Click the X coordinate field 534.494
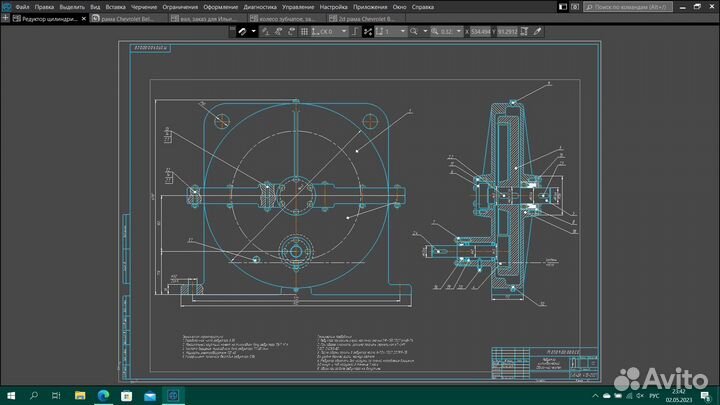The image size is (720, 405). tap(480, 31)
